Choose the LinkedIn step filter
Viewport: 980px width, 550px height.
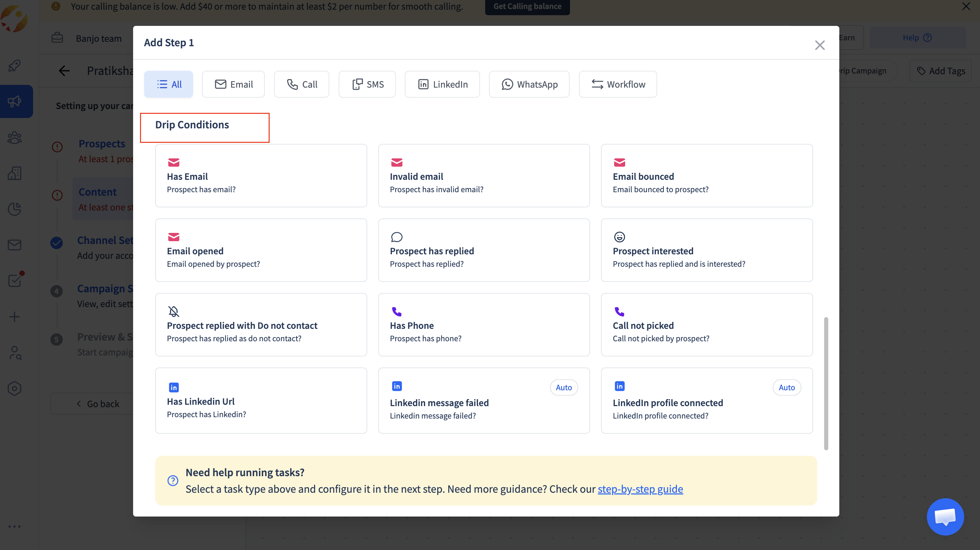(x=442, y=84)
